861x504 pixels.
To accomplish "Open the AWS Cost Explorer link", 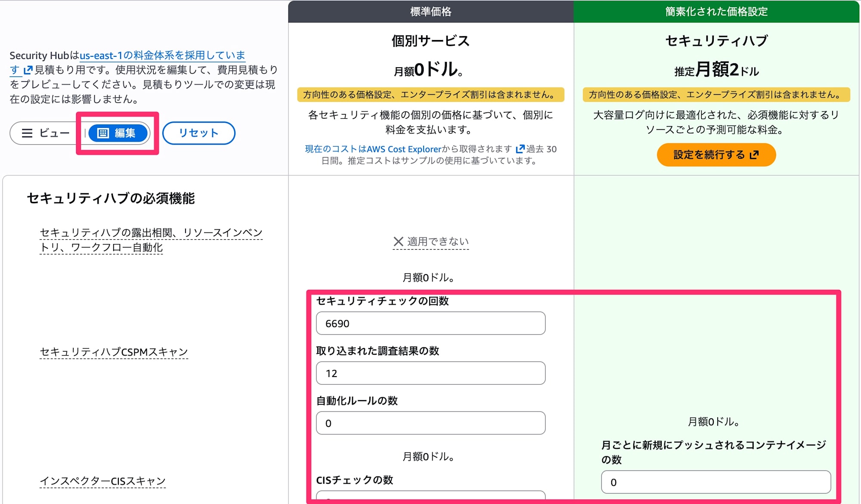I will click(x=403, y=149).
